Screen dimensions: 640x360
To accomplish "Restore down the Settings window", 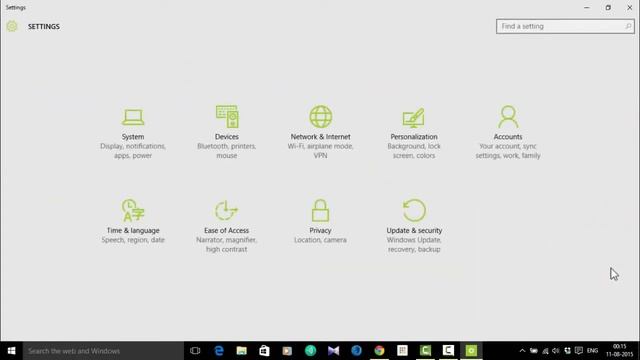I will pyautogui.click(x=608, y=7).
